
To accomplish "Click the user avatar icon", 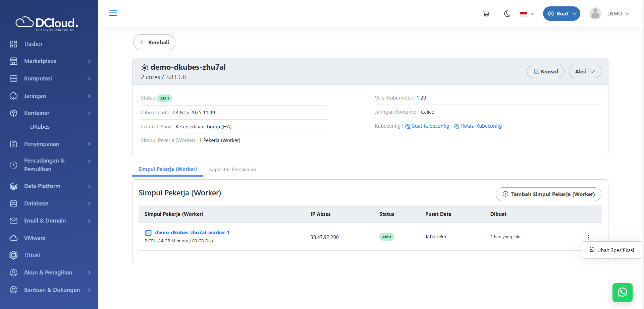I will point(595,14).
